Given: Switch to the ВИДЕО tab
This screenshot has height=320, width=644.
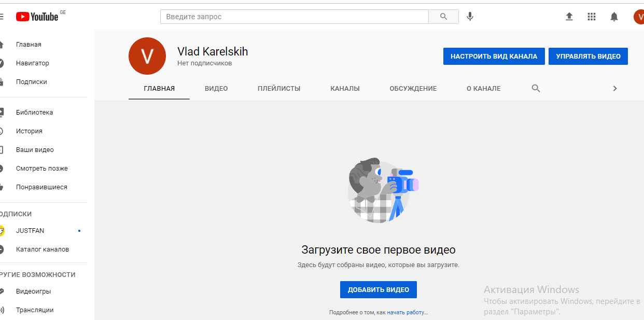Looking at the screenshot, I should [216, 88].
